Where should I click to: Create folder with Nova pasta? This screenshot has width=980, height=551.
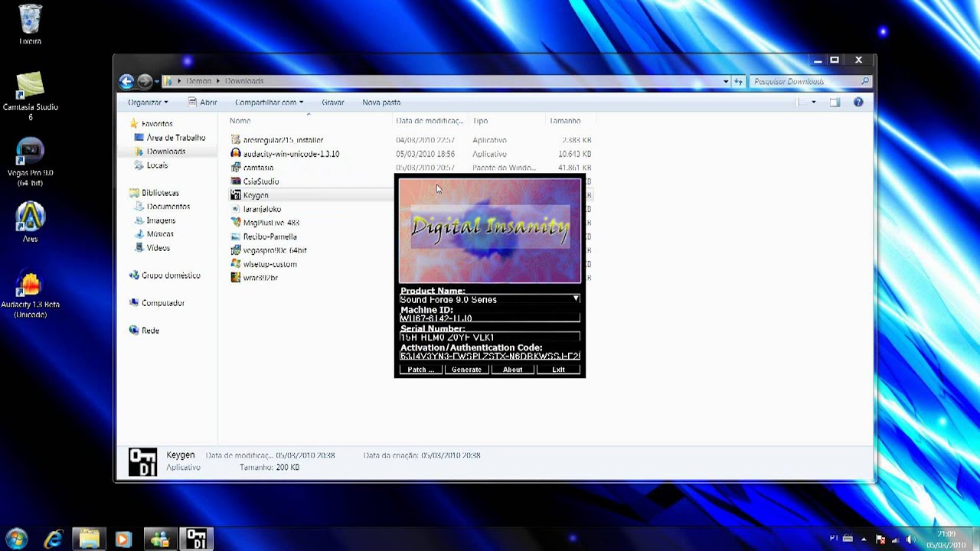381,102
